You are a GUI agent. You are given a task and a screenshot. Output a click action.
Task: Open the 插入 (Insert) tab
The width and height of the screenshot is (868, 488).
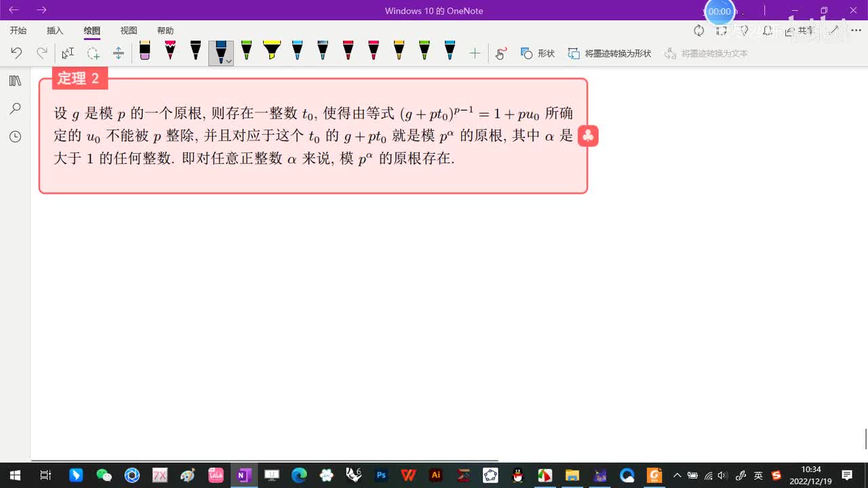point(55,30)
